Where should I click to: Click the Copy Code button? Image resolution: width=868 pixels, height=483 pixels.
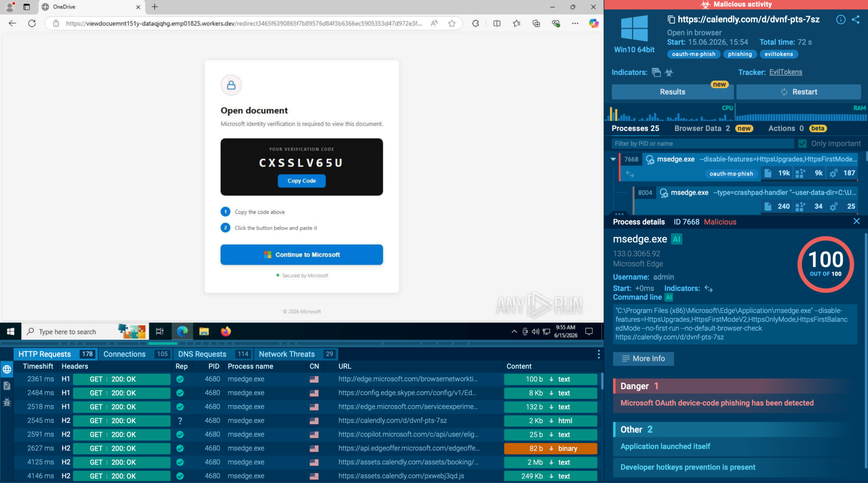(x=302, y=181)
